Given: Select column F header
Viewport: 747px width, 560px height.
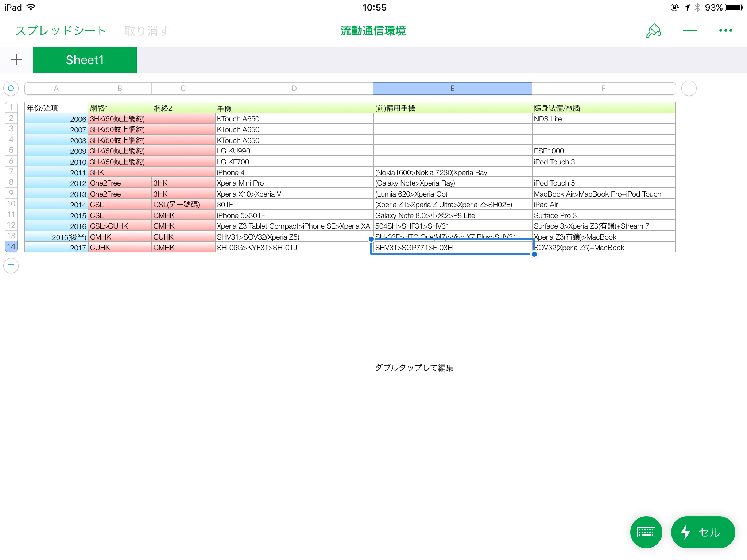Looking at the screenshot, I should (603, 88).
